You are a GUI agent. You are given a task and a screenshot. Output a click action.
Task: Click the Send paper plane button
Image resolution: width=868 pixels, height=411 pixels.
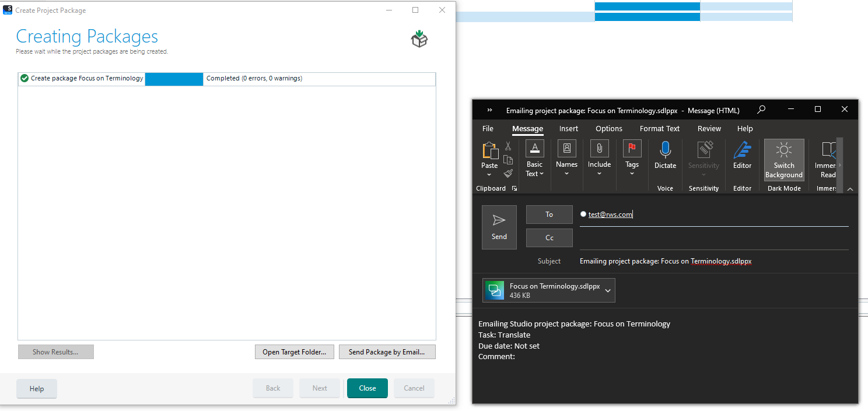point(499,227)
